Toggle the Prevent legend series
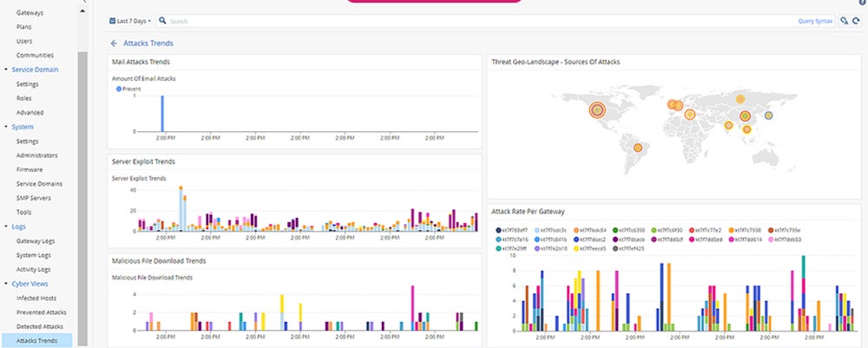The image size is (868, 348). [130, 89]
